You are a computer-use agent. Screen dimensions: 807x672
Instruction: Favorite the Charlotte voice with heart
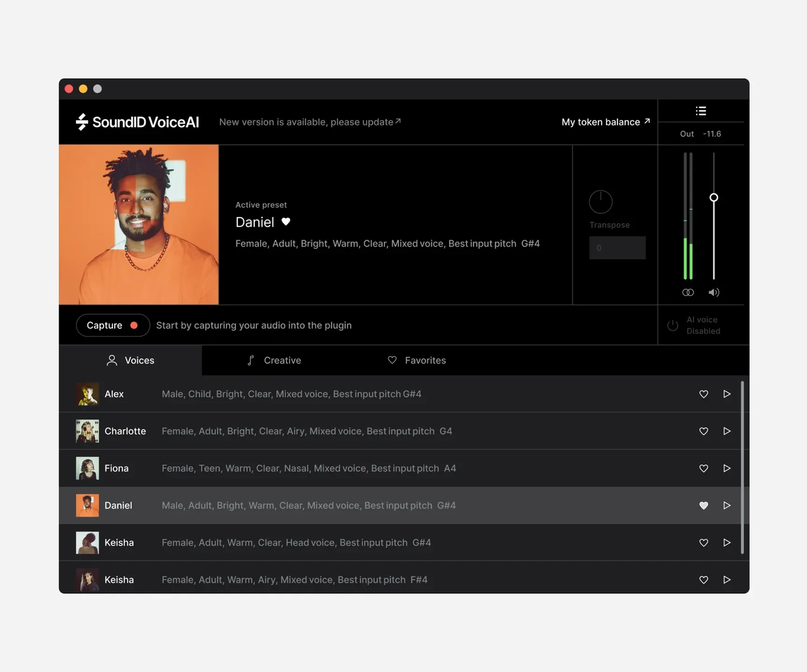(703, 431)
